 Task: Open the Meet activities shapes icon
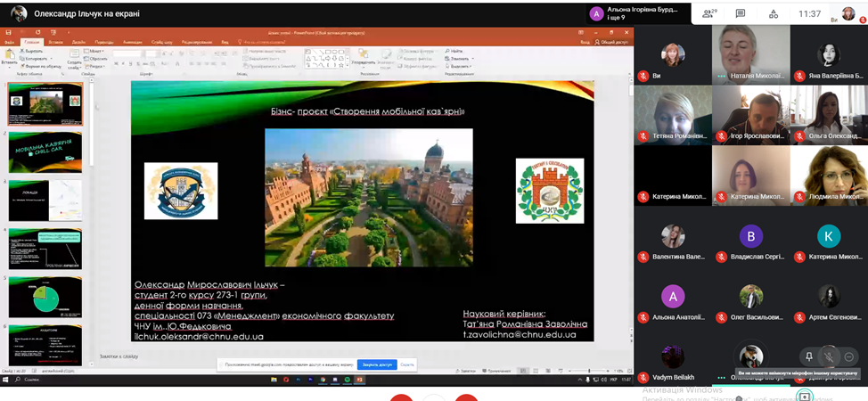(x=774, y=14)
